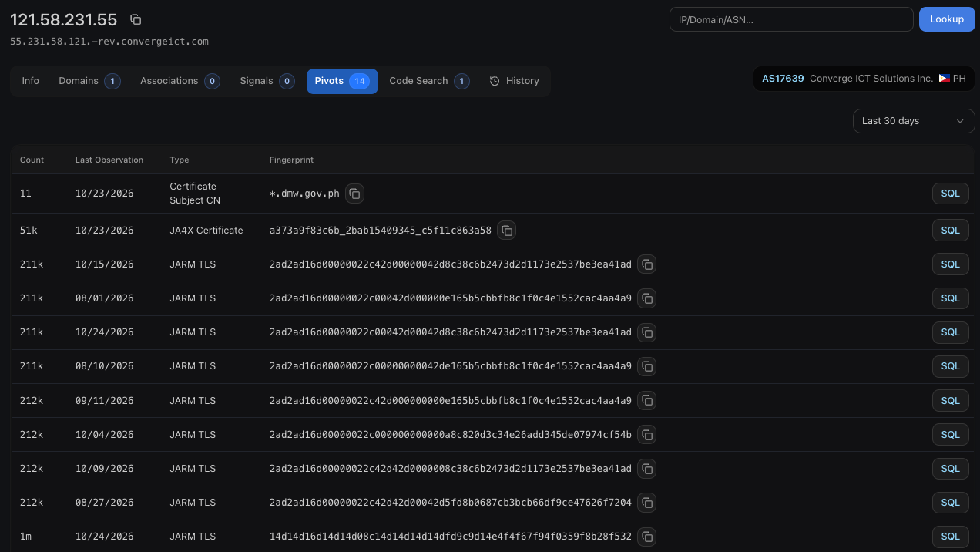Screen dimensions: 980x552
Task: Select the a373a9f83c6b JA4X fingerprint text
Action: coord(381,230)
